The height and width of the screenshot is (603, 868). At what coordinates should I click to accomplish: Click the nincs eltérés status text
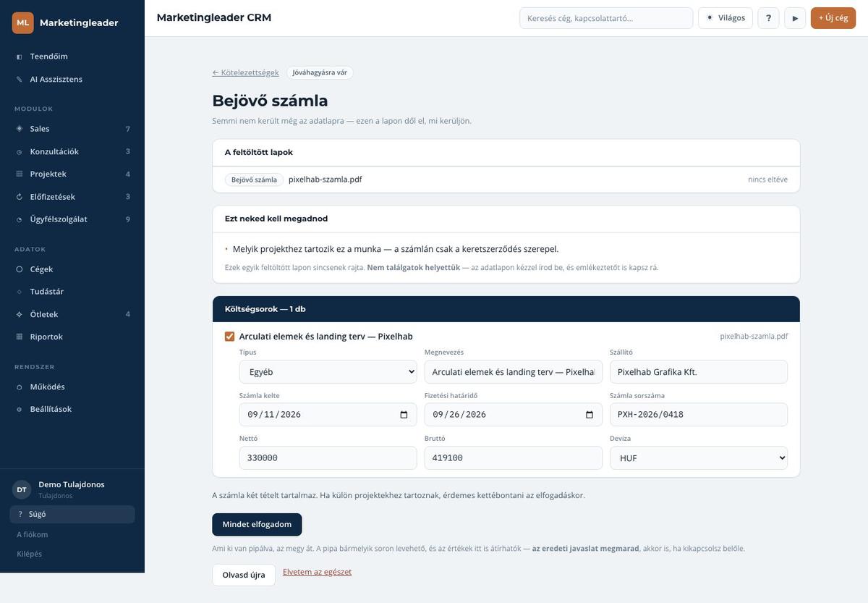(768, 180)
